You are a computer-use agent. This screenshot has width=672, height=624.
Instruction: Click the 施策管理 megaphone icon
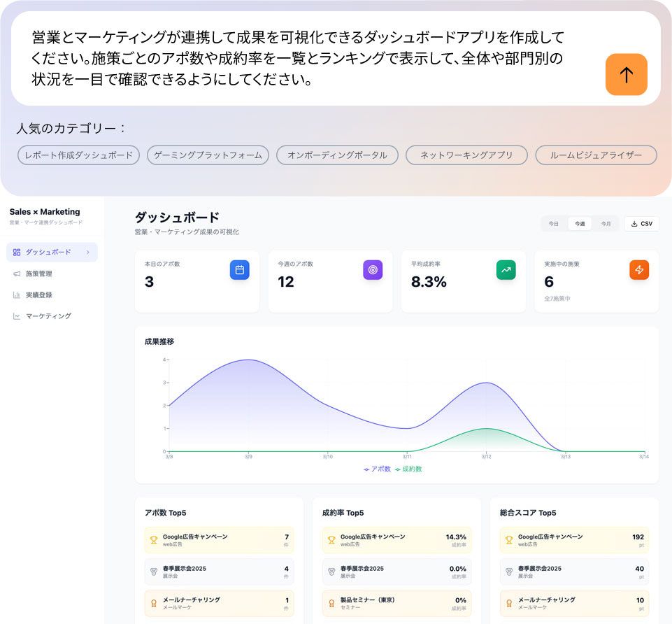pyautogui.click(x=17, y=274)
